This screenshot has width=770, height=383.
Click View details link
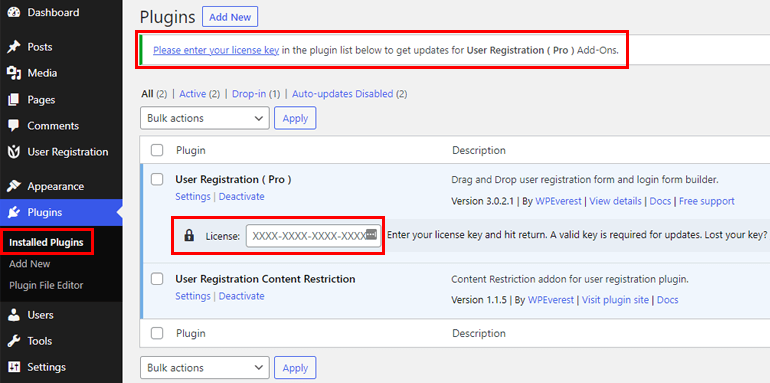pos(615,201)
